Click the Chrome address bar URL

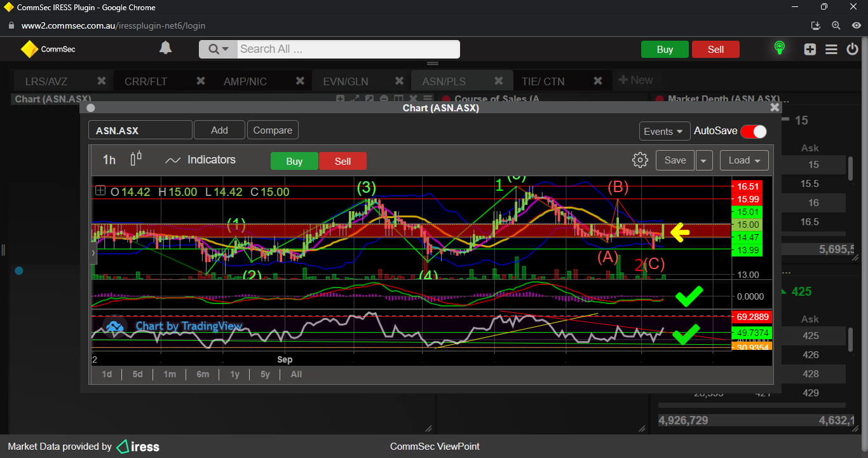pyautogui.click(x=113, y=26)
